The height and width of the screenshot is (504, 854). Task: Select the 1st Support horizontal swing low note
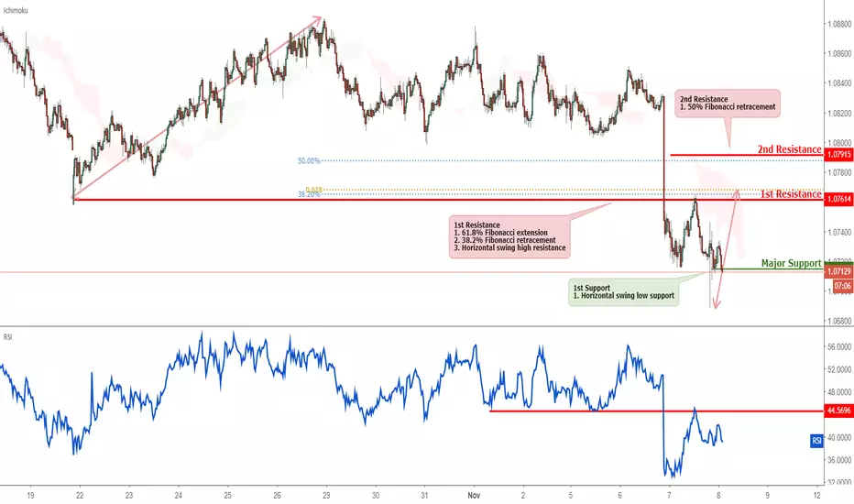pyautogui.click(x=624, y=291)
